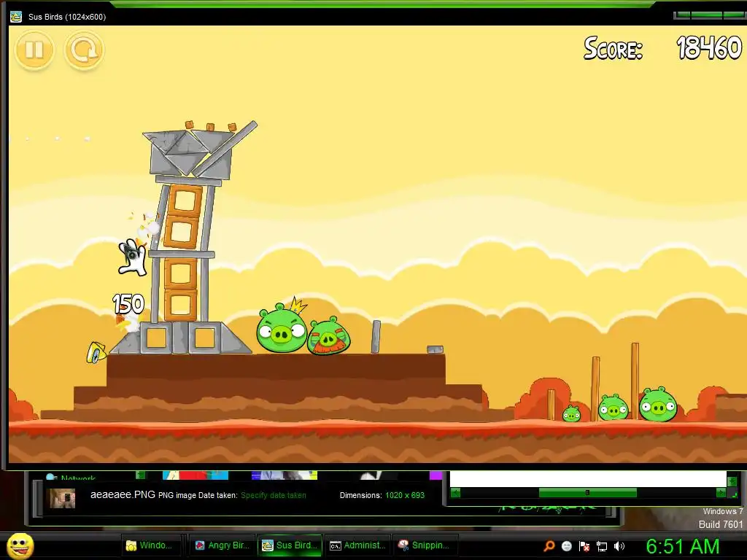
Task: Switch to the Windo... folder taskbar button
Action: 152,545
